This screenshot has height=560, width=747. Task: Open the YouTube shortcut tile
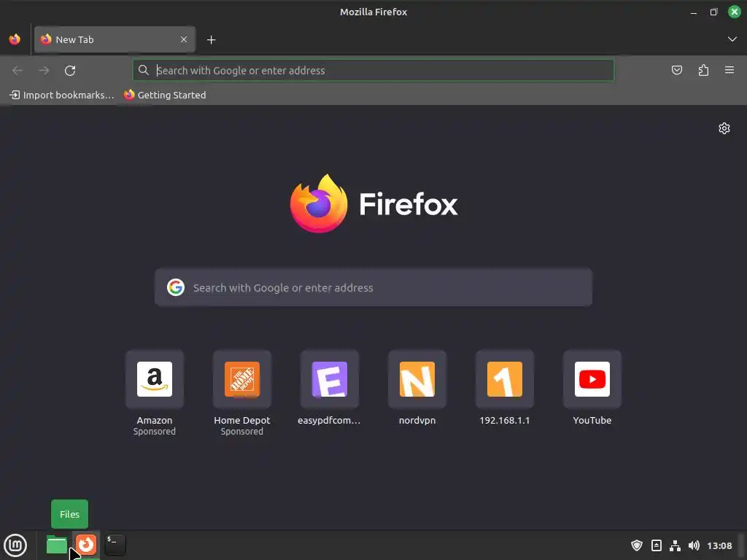[x=592, y=379]
